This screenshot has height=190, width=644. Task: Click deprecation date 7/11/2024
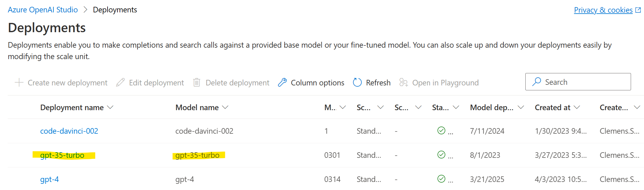[487, 131]
